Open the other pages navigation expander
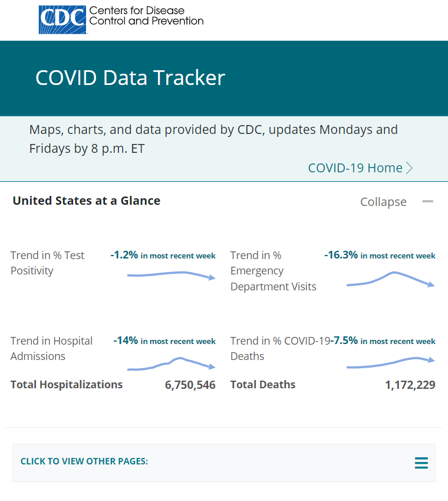 pyautogui.click(x=421, y=463)
